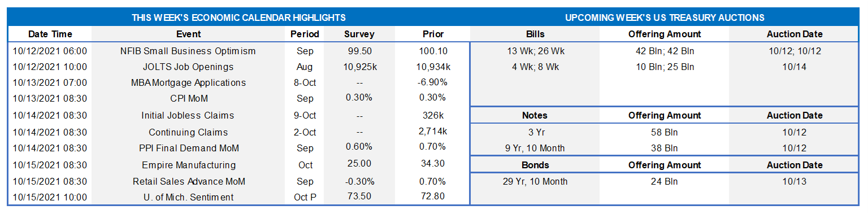Click the 10/14 auction date cell
This screenshot has height=214, width=868.
click(794, 67)
